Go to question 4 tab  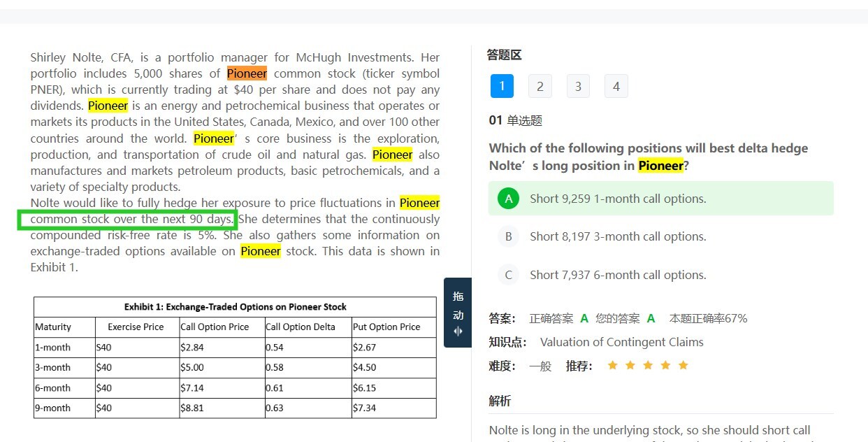[616, 86]
